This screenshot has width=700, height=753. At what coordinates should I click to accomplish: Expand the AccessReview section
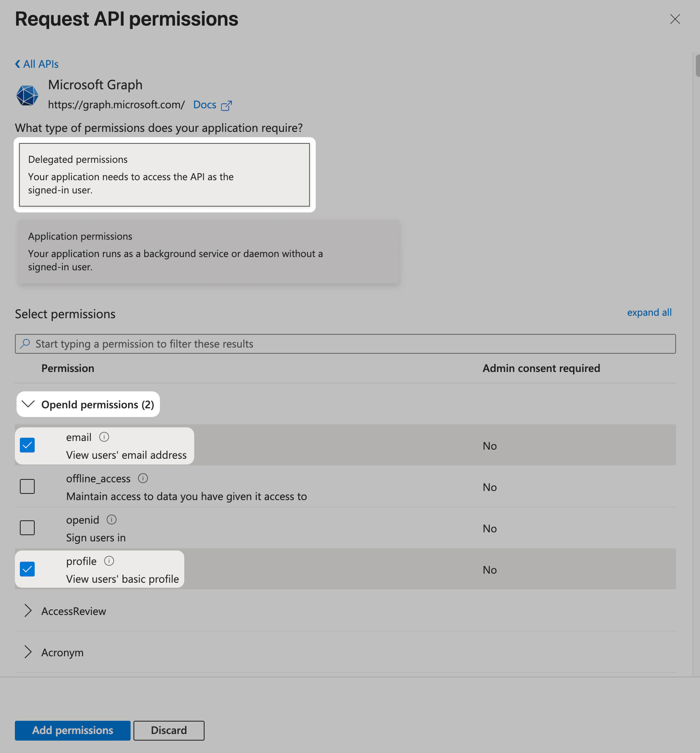click(x=28, y=611)
